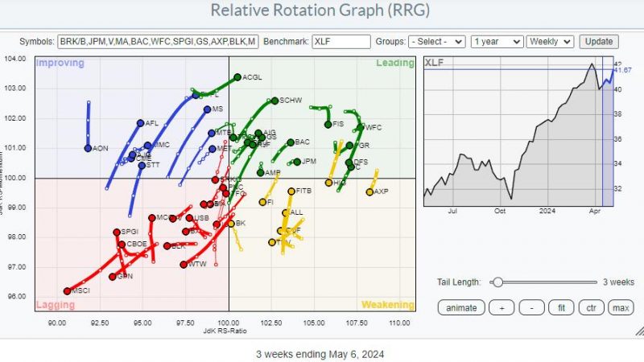Click the ctr center button

(x=592, y=308)
